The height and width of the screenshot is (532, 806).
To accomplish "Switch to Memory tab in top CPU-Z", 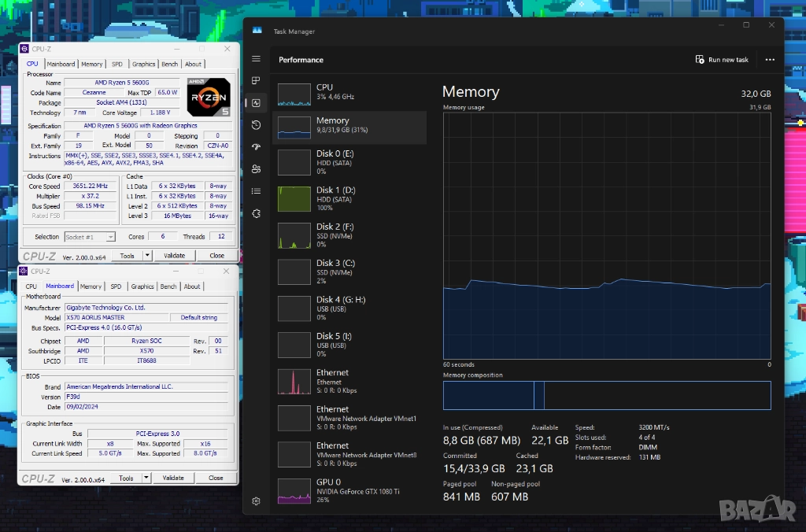I will pos(91,65).
